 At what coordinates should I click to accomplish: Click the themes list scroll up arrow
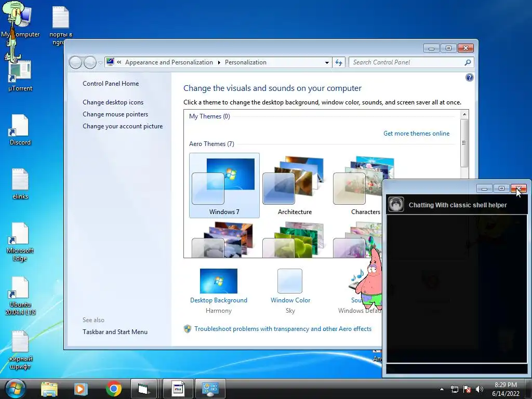464,114
